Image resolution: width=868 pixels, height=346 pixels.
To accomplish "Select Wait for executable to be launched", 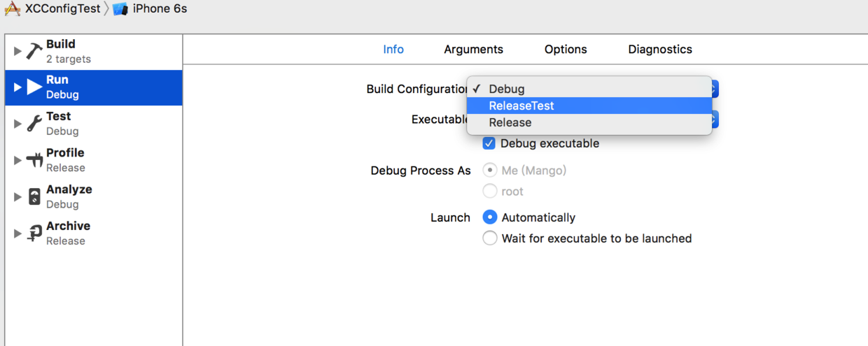I will (490, 238).
